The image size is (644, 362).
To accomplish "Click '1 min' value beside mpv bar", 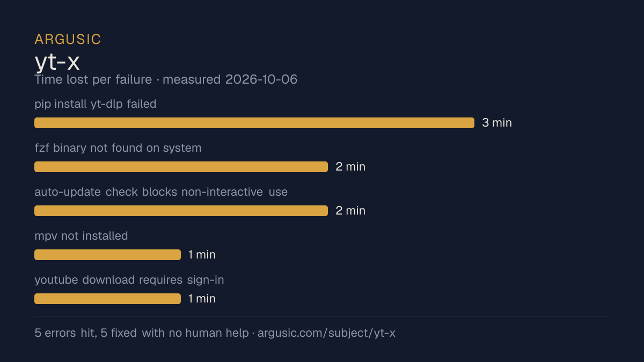I will [202, 255].
